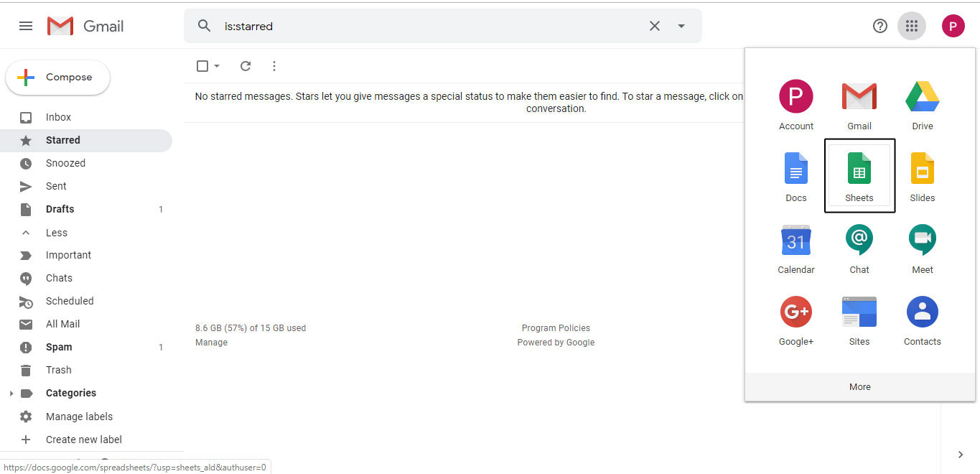980x474 pixels.
Task: Open the Meet app
Action: [923, 249]
